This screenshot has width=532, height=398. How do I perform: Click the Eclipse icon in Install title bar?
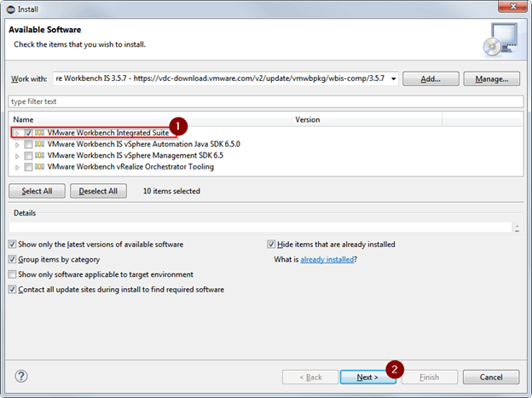click(10, 9)
